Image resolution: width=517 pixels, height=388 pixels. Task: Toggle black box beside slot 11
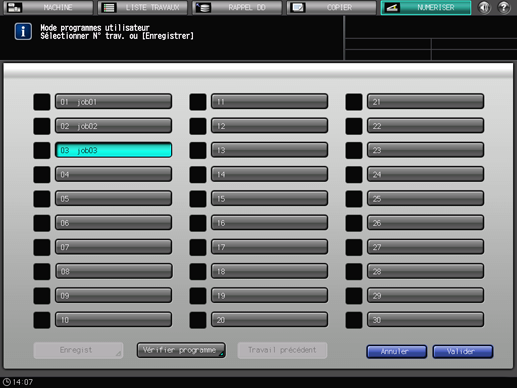coord(198,102)
